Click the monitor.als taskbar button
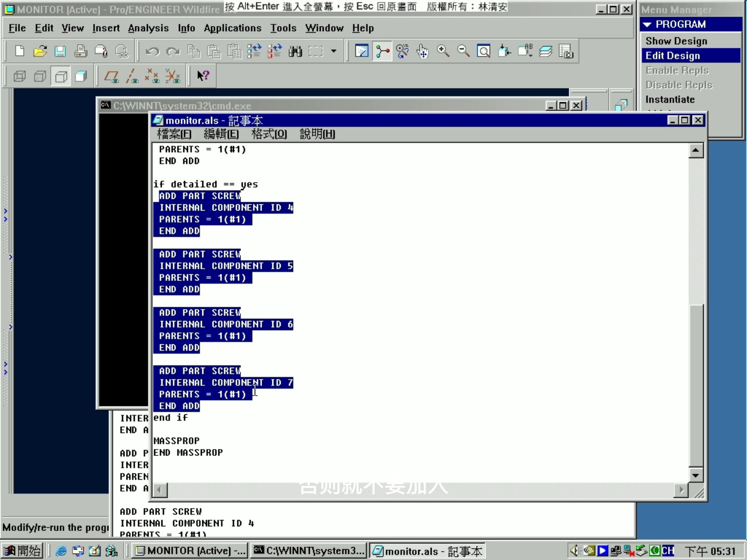Screen dimensions: 747x560 pos(427,551)
